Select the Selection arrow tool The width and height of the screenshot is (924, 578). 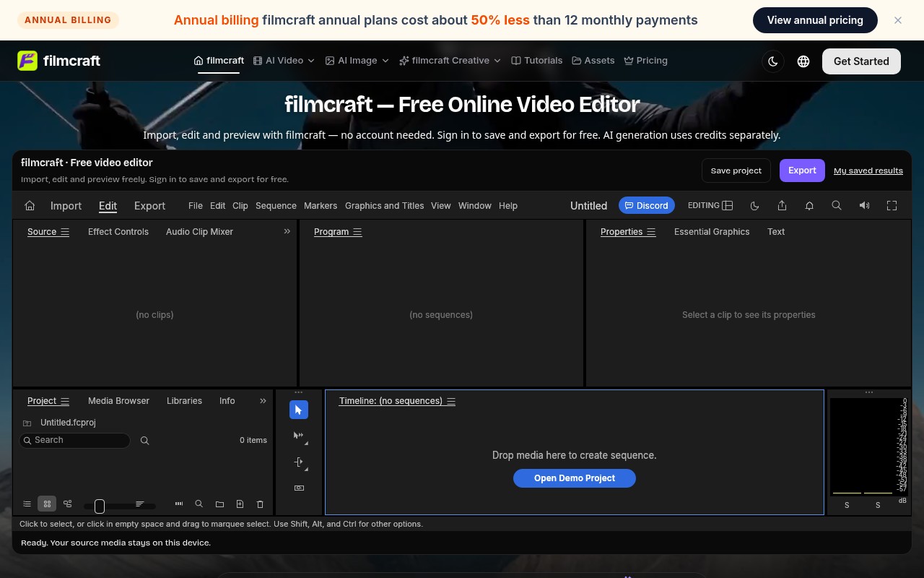tap(299, 410)
